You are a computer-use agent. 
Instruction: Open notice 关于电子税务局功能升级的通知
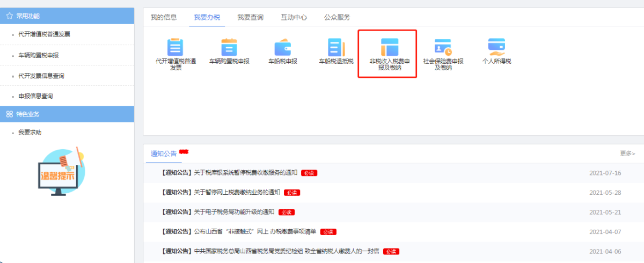[x=234, y=212]
